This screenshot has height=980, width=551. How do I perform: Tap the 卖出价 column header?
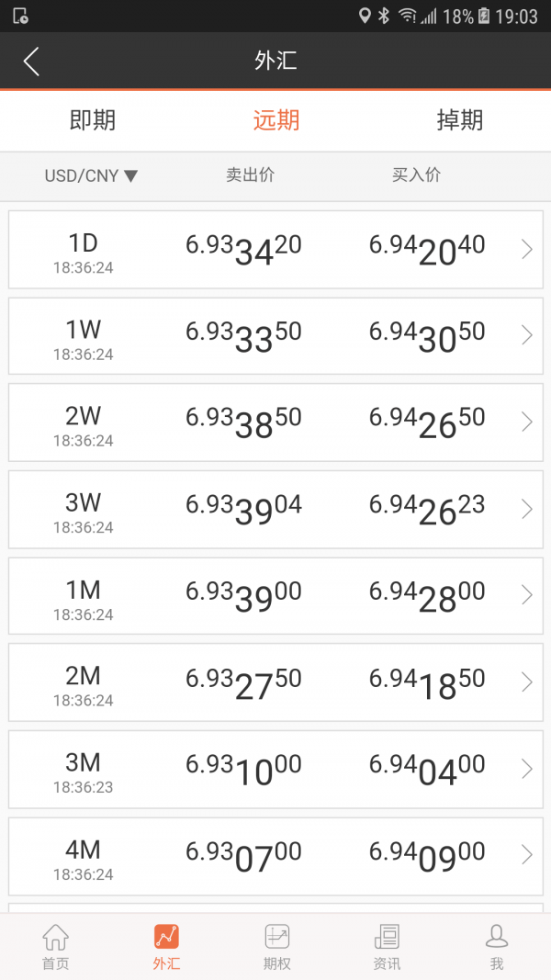(x=250, y=175)
